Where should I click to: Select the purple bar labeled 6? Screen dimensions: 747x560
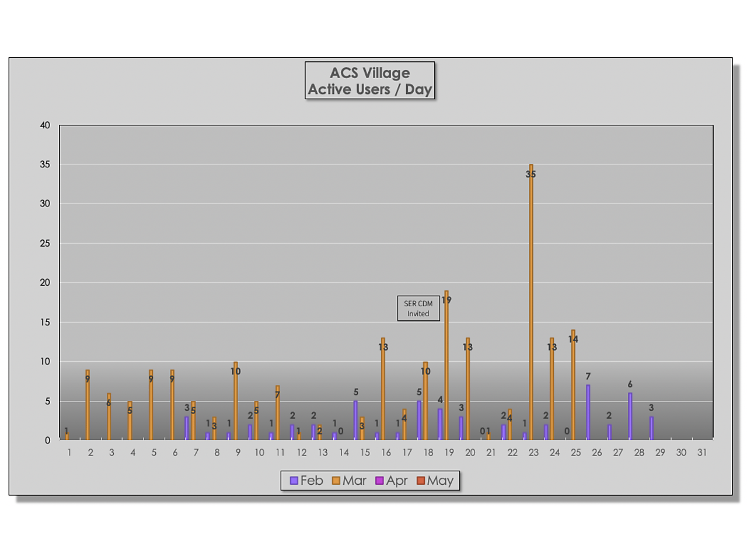(630, 416)
